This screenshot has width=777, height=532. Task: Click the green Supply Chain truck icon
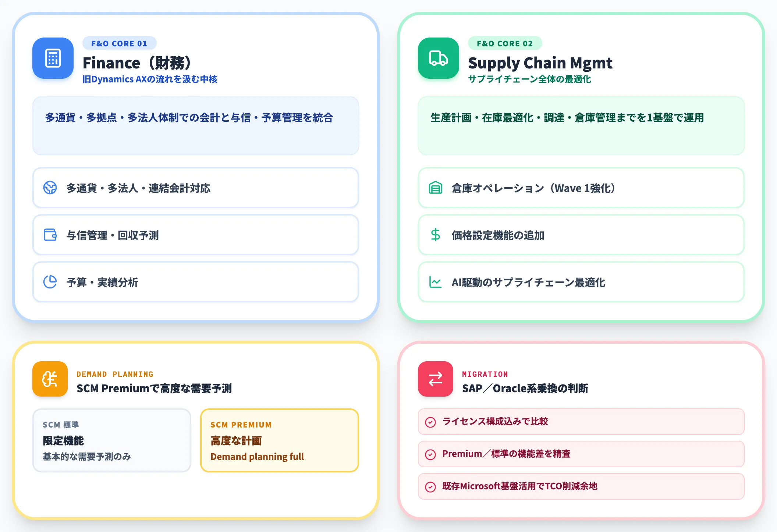click(439, 58)
